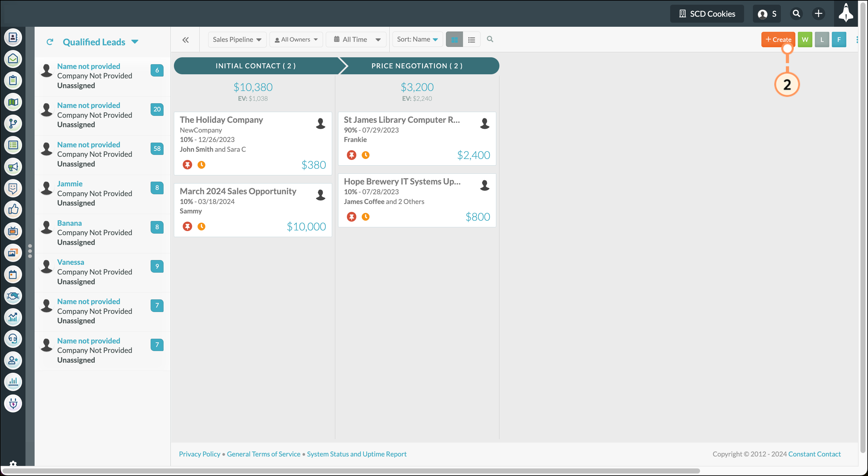Screen dimensions: 868x476
Task: Open the clipboard sidebar icon
Action: [13, 80]
